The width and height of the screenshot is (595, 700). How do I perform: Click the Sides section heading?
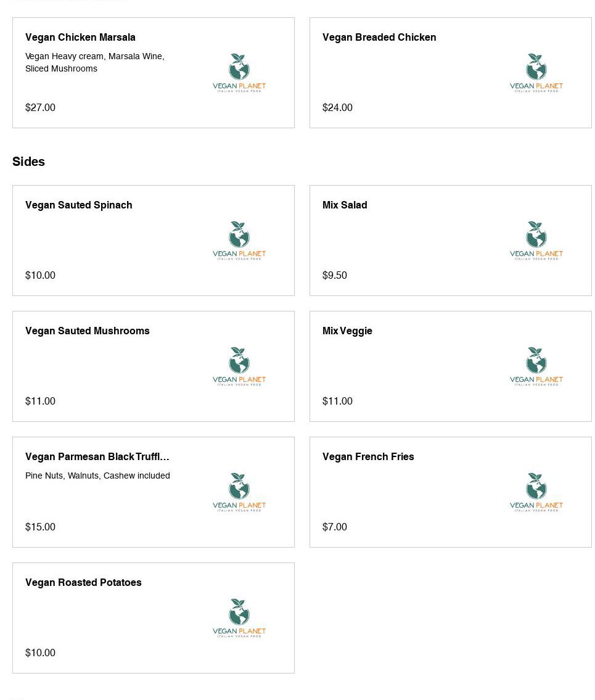pyautogui.click(x=28, y=162)
